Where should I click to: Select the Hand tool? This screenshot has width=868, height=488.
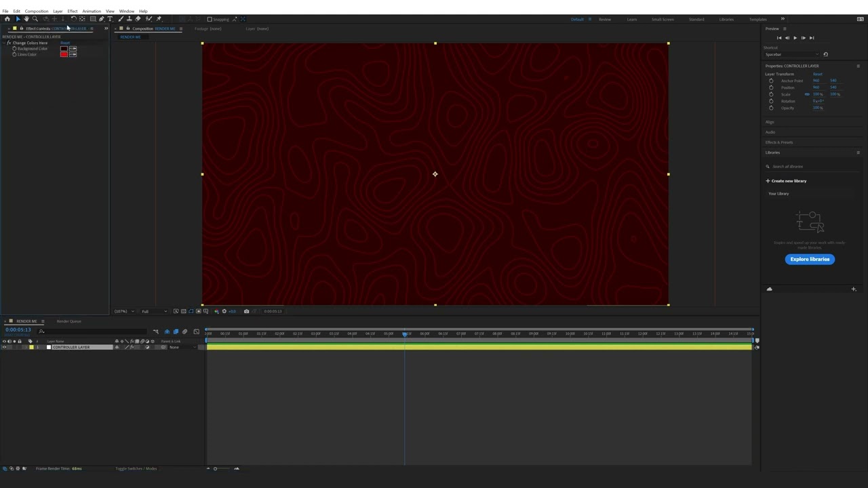[x=26, y=19]
